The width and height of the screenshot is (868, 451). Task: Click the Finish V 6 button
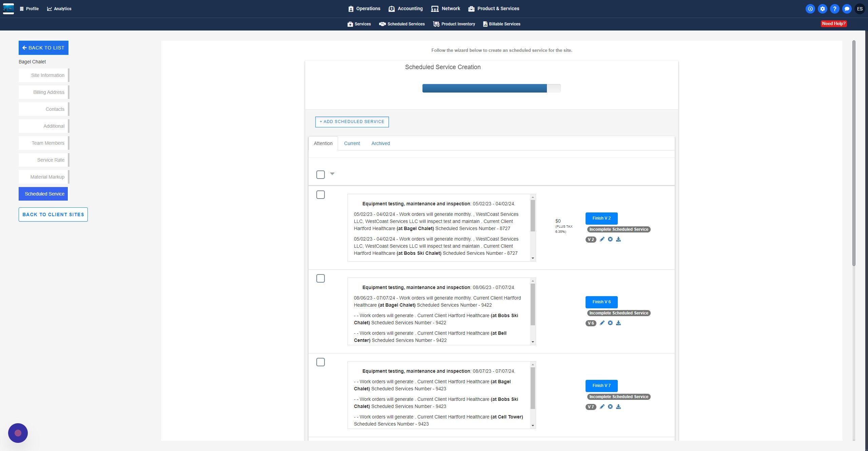[x=601, y=302]
